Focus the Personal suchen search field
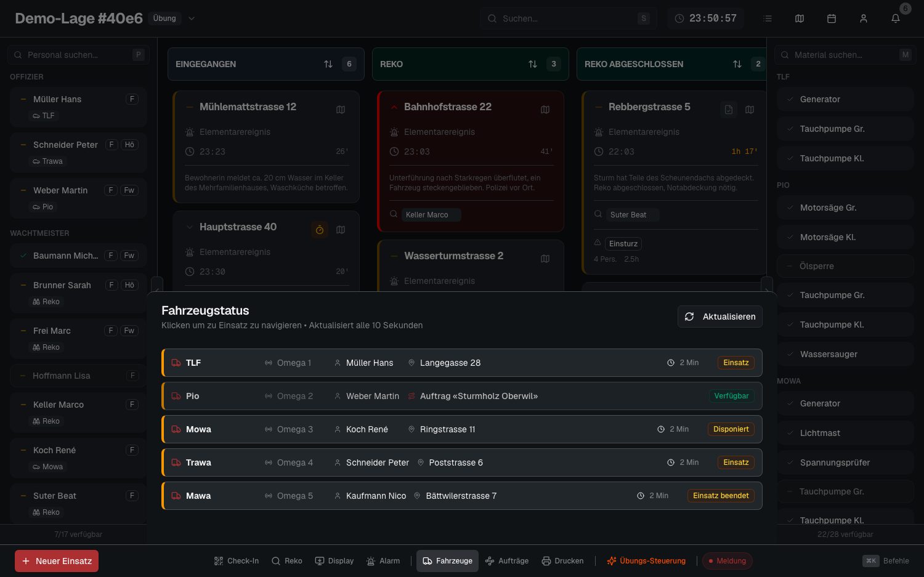This screenshot has height=577, width=924. pyautogui.click(x=78, y=55)
